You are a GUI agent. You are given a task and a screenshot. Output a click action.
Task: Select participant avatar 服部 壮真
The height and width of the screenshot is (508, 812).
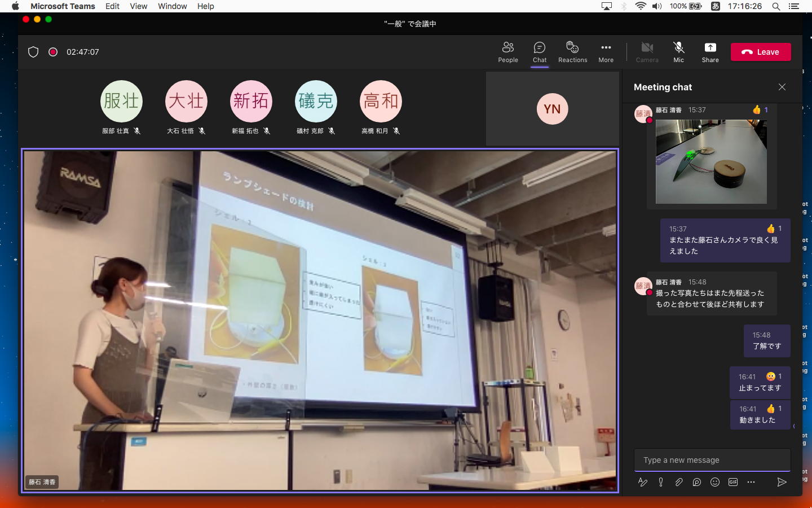(121, 101)
